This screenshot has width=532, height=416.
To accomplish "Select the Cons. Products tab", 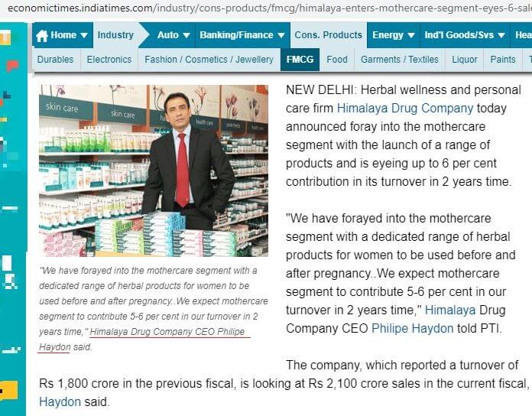I will 328,35.
